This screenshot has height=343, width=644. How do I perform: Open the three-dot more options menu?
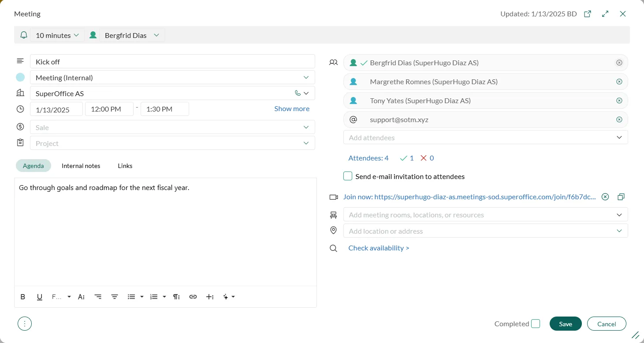(25, 324)
